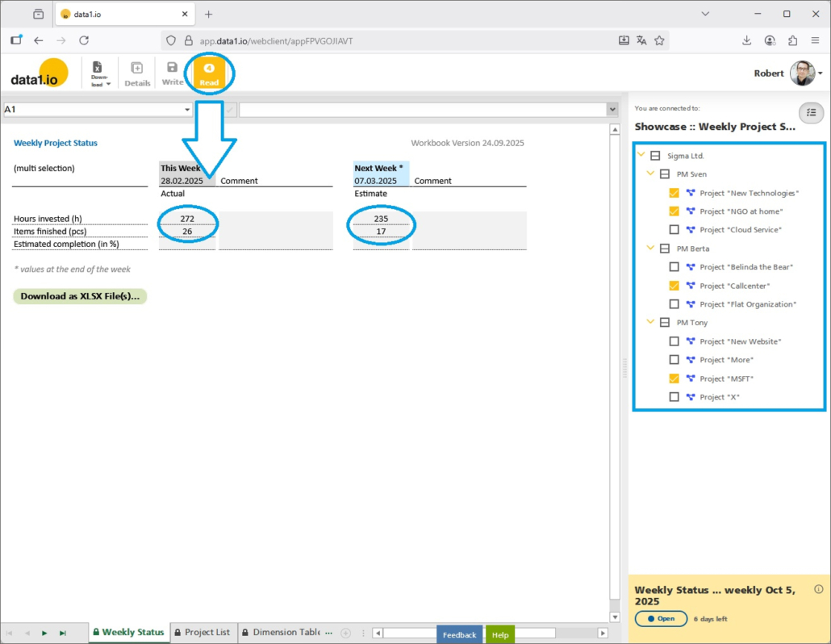Collapse the PM Sven tree node
Screen dimensions: 831x644
650,174
